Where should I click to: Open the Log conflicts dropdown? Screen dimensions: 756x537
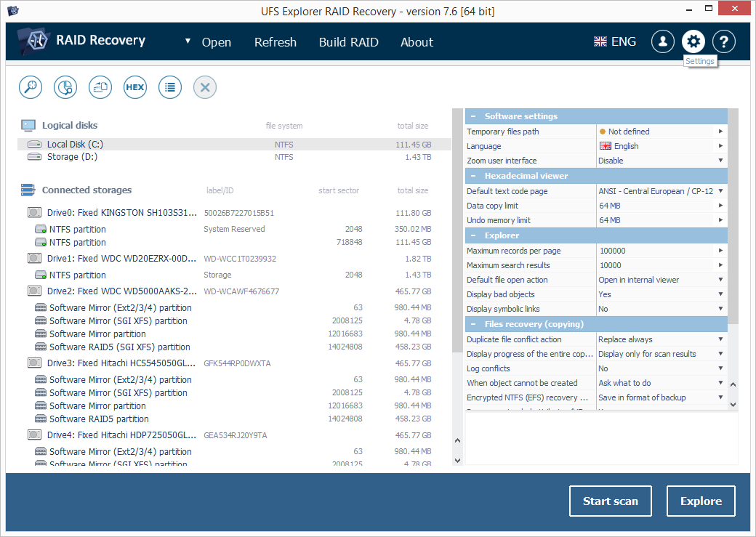(721, 368)
